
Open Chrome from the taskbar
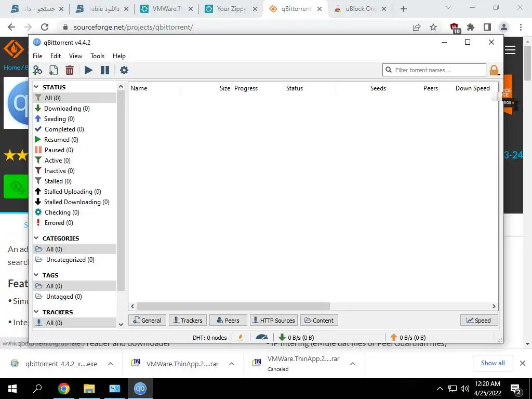tap(63, 389)
